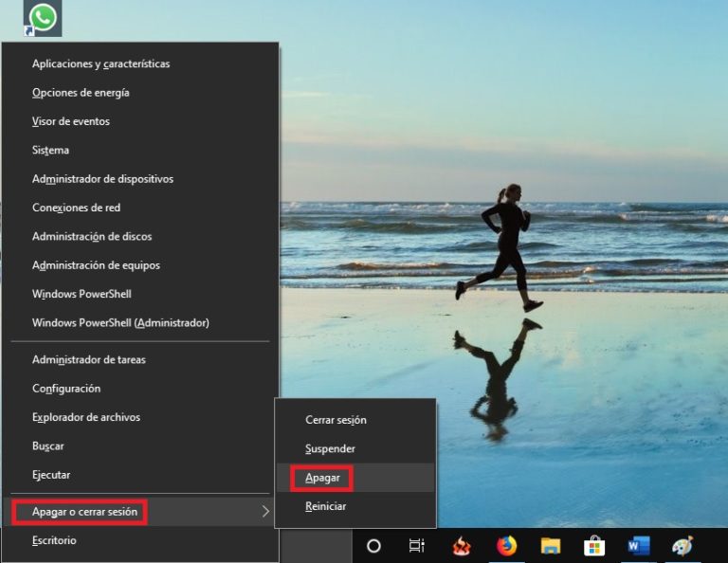The width and height of the screenshot is (728, 563).
Task: Select 'Suspender' in the submenu
Action: tap(330, 448)
